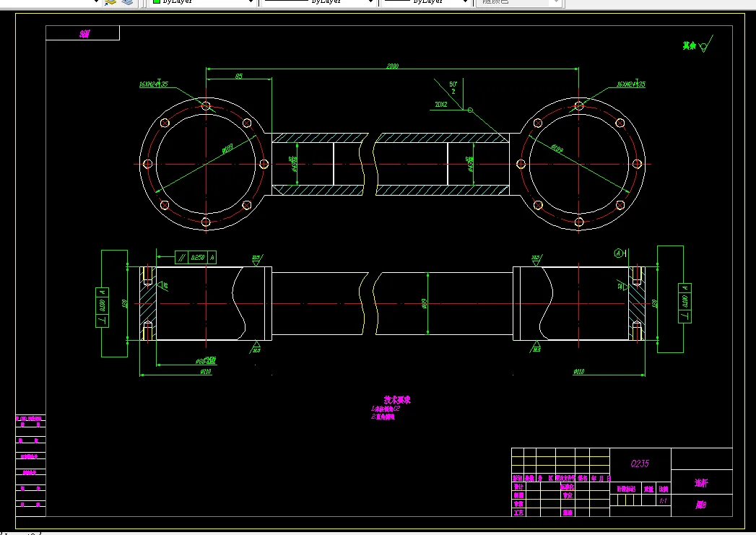This screenshot has width=756, height=535.
Task: Select technical requirement line 1
Action: click(x=386, y=409)
